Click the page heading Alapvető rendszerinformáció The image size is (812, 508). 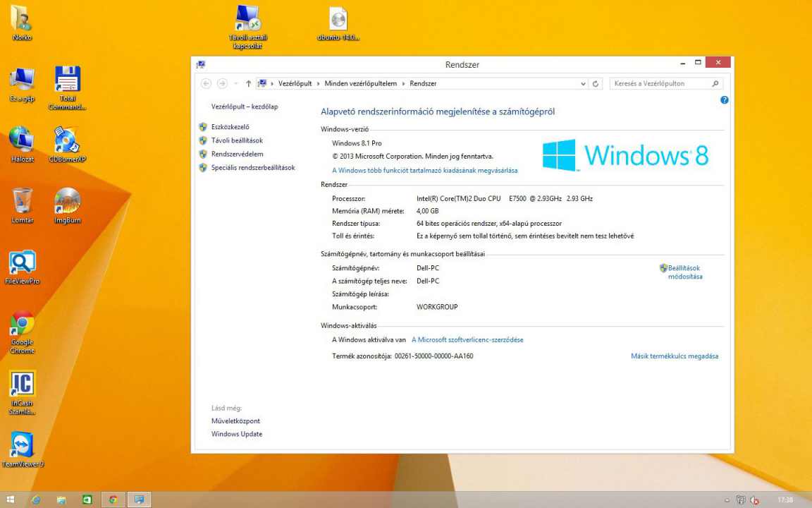point(438,111)
